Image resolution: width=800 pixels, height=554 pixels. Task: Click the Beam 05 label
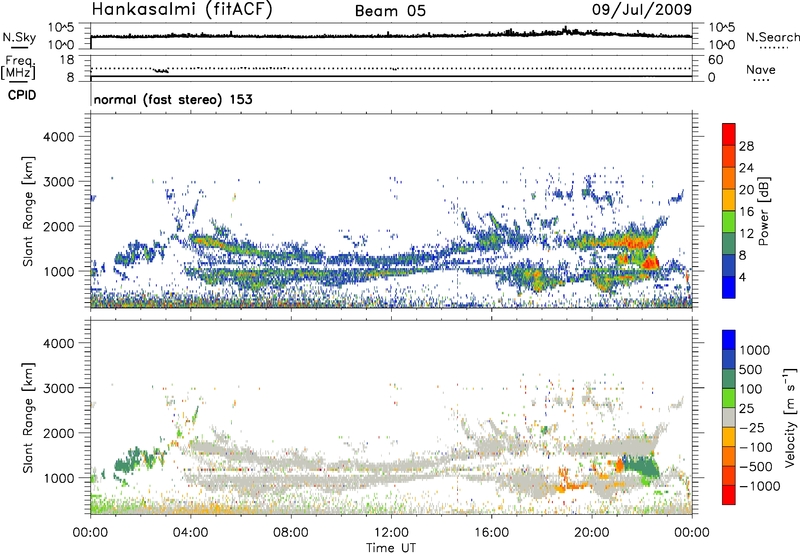coord(390,11)
